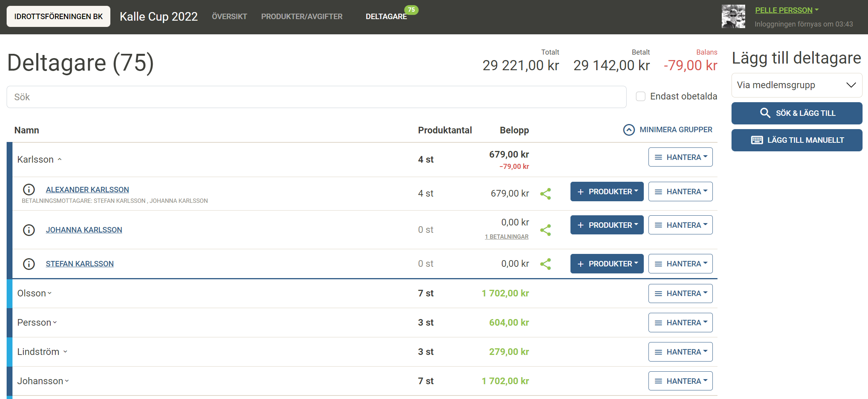Expand the Olsson group

pyautogui.click(x=34, y=293)
